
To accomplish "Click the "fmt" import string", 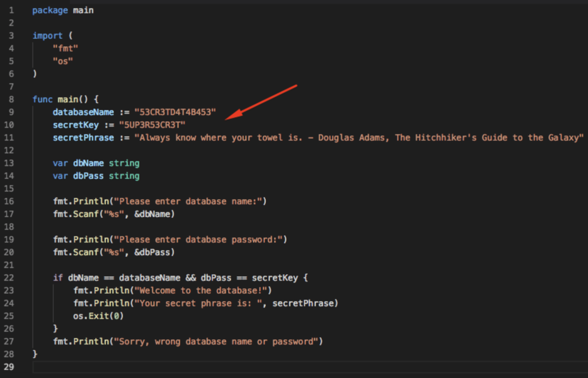I will 65,48.
